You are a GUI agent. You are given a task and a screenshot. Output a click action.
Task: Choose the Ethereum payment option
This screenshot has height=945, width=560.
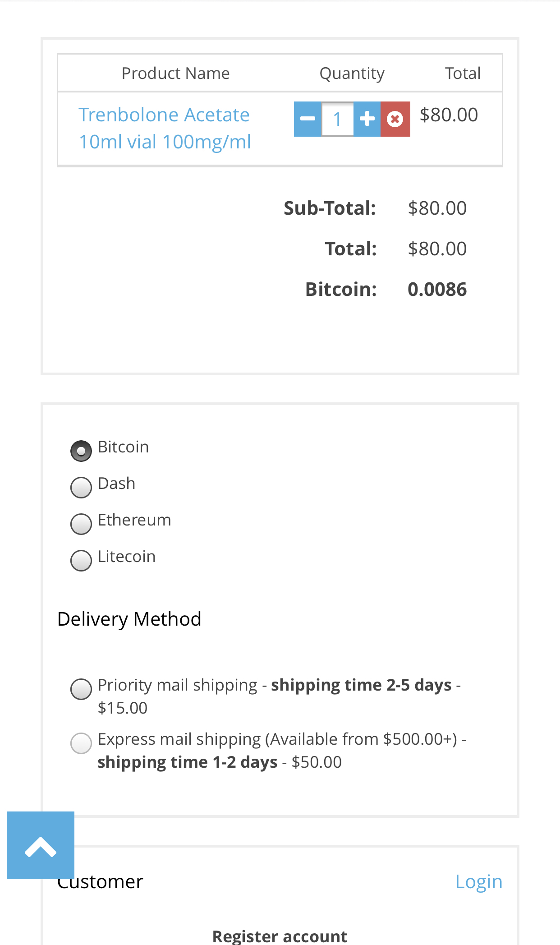[x=81, y=524]
